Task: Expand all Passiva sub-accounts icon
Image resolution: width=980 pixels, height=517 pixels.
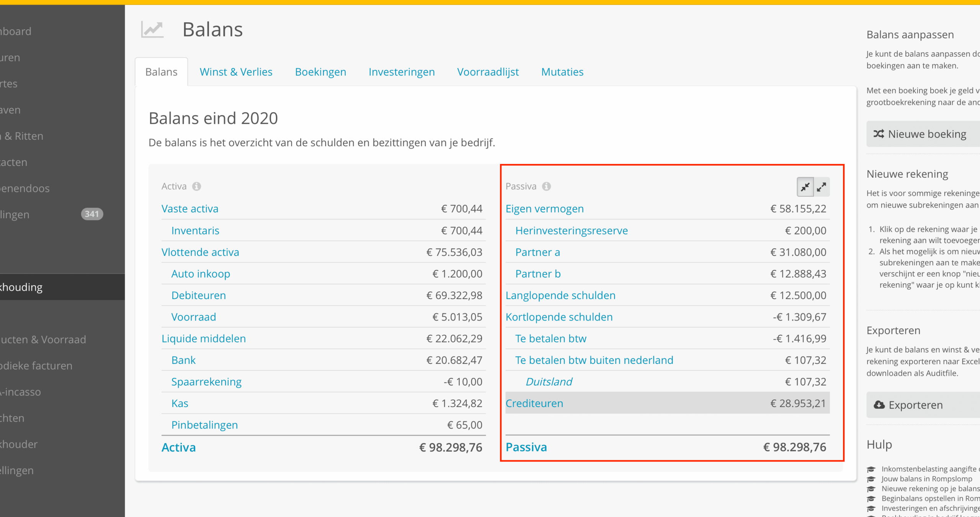Action: coord(822,187)
